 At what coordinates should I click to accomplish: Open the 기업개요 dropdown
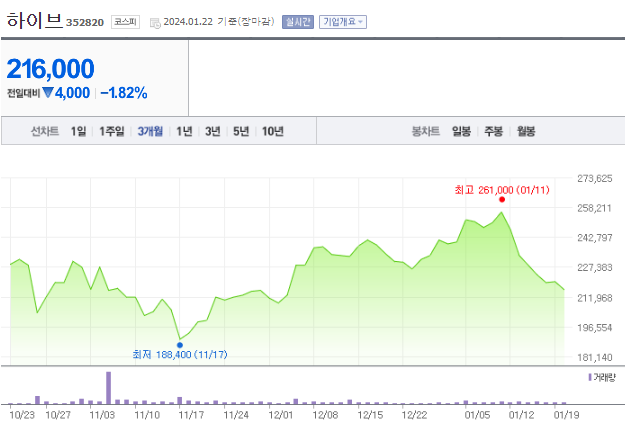tap(343, 22)
